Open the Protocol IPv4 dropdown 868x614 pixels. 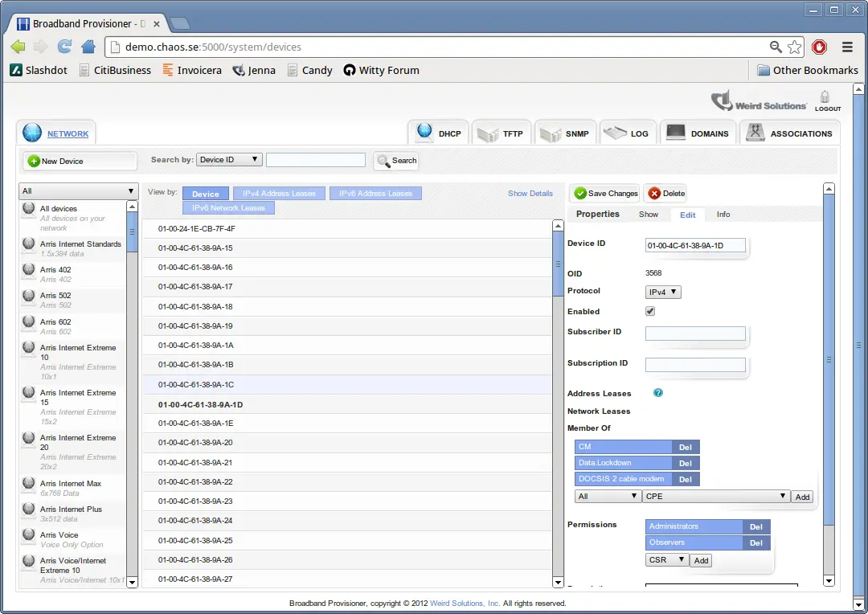tap(663, 293)
